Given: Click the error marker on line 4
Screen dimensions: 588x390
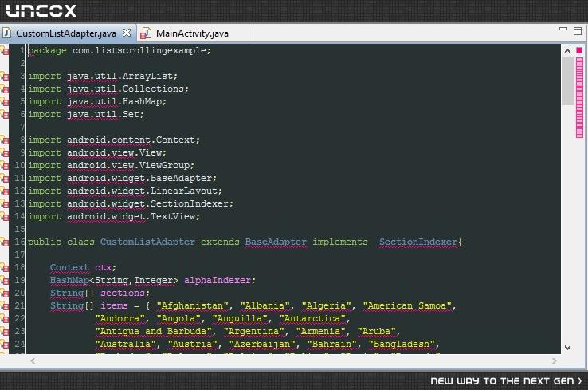Looking at the screenshot, I should coord(4,89).
